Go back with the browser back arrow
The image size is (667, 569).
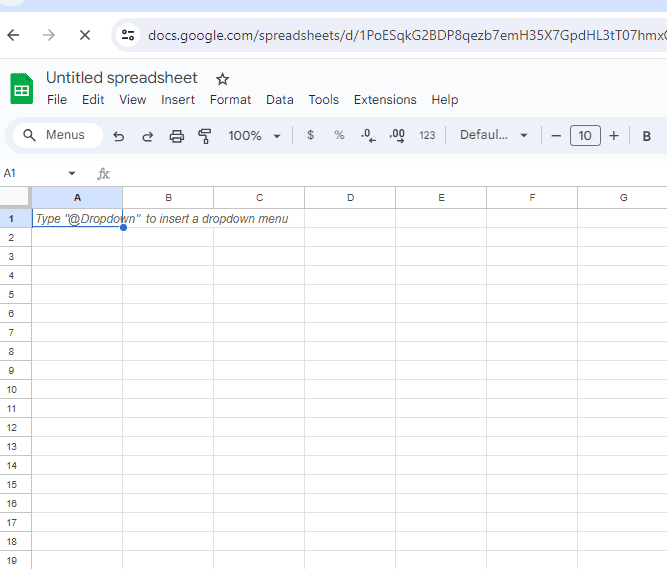14,35
